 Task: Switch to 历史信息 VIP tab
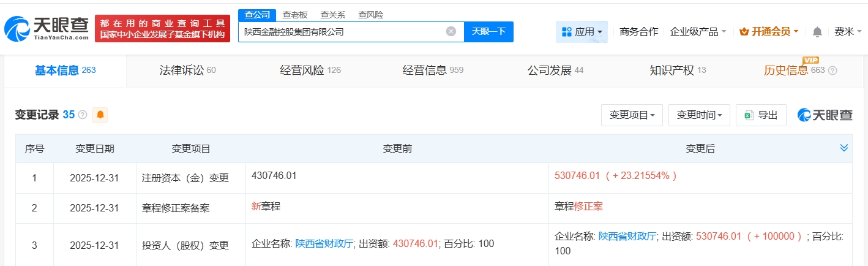pos(800,70)
